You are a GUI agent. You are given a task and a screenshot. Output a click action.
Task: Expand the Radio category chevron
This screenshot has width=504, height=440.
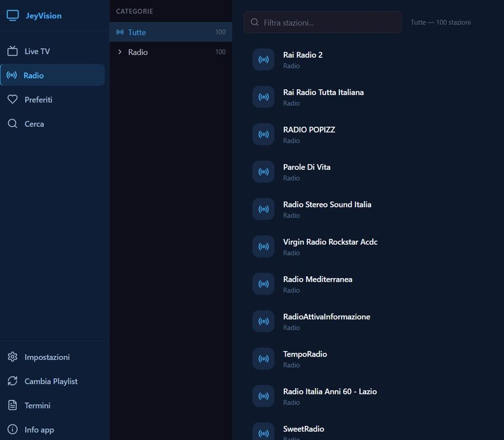pos(120,52)
